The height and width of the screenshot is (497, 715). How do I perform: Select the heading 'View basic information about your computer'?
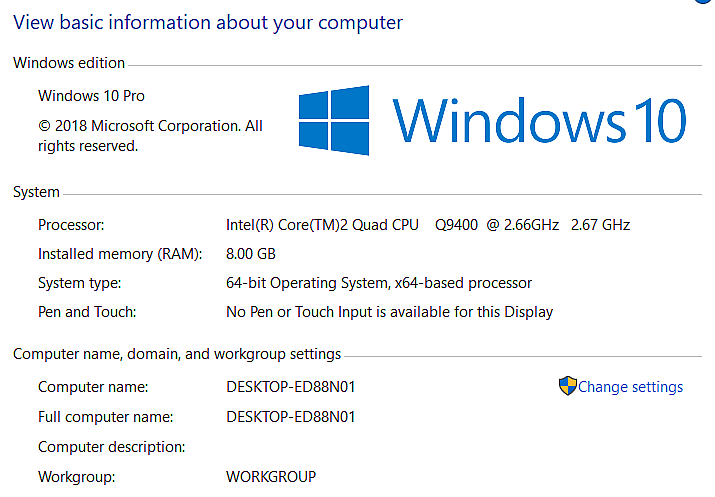coord(208,23)
